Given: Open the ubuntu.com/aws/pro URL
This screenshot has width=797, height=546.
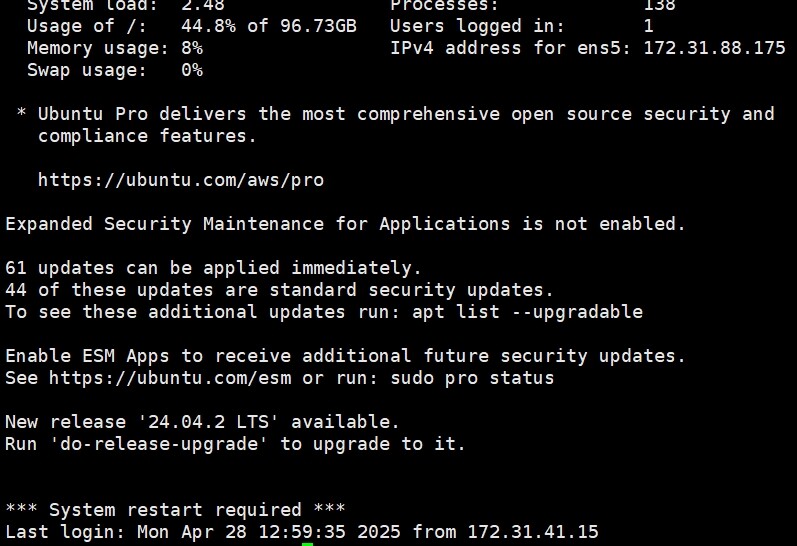Looking at the screenshot, I should 180,180.
